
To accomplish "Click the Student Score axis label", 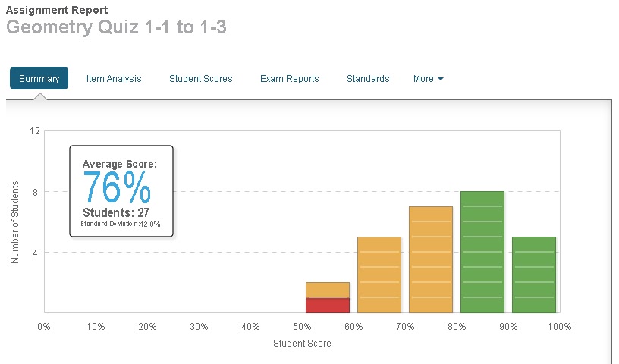I will pos(302,343).
